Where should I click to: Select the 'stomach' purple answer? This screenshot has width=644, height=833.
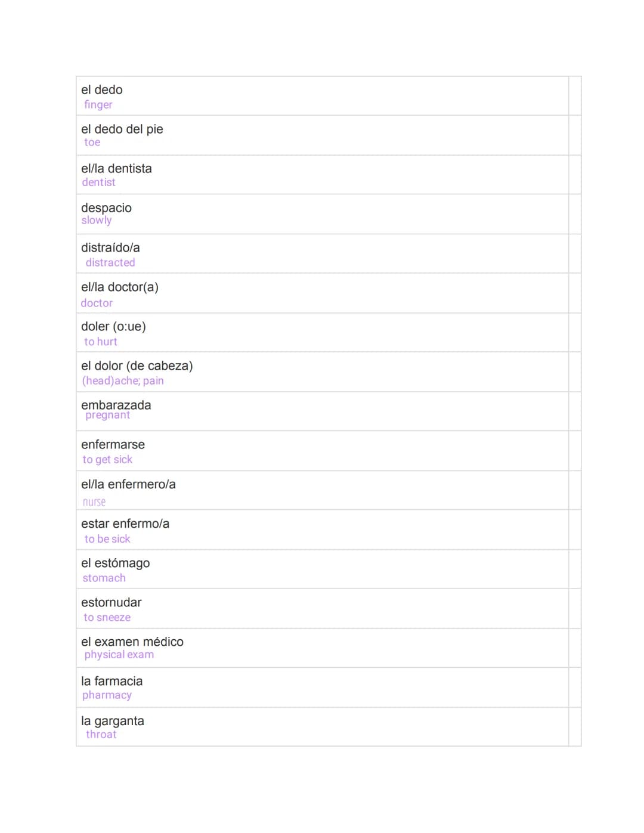104,578
